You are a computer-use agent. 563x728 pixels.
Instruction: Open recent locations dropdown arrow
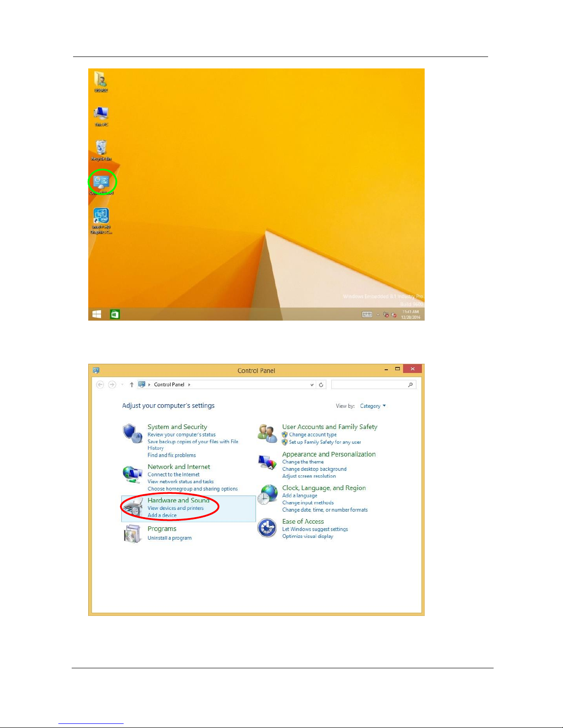[x=122, y=384]
